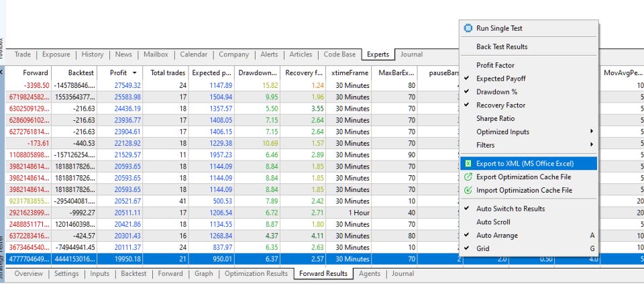
Task: Switch to the Optimization Results tab
Action: pyautogui.click(x=256, y=274)
